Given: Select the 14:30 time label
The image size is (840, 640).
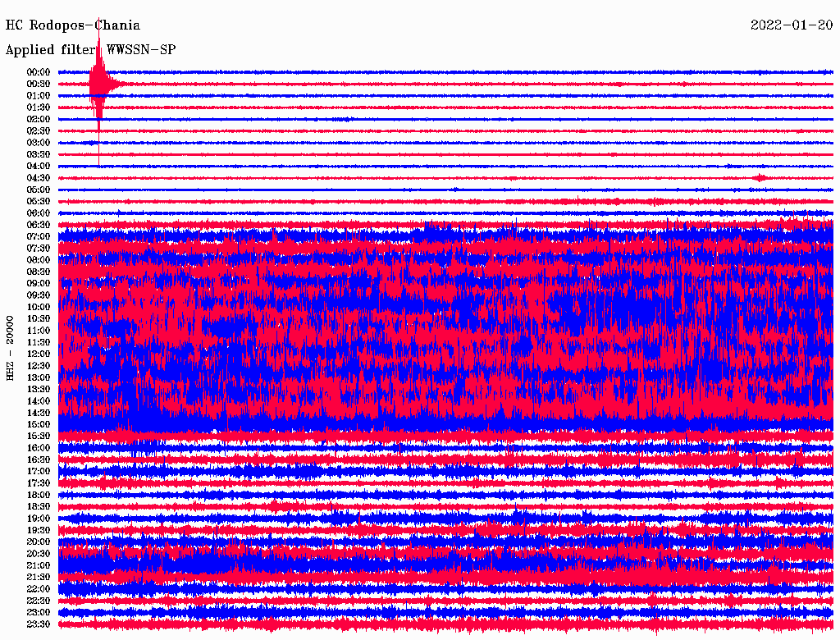Looking at the screenshot, I should [x=39, y=413].
